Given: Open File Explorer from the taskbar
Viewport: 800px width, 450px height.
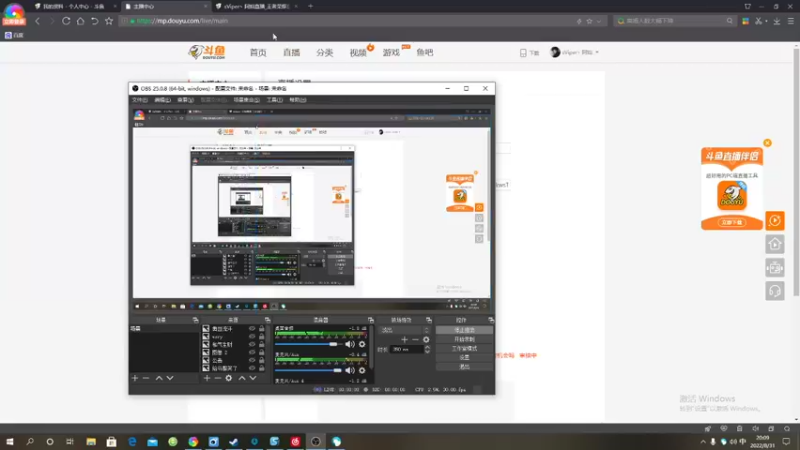Looking at the screenshot, I should pos(91,442).
